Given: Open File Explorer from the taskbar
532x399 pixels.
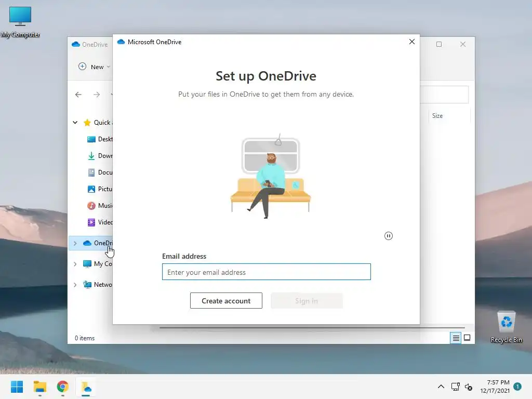Looking at the screenshot, I should coord(40,387).
